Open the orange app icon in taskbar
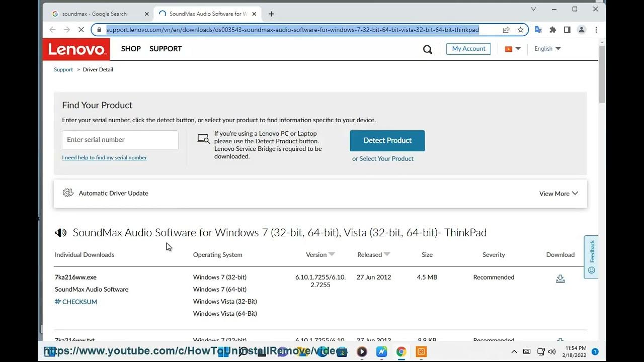This screenshot has width=644, height=362. pos(421,352)
